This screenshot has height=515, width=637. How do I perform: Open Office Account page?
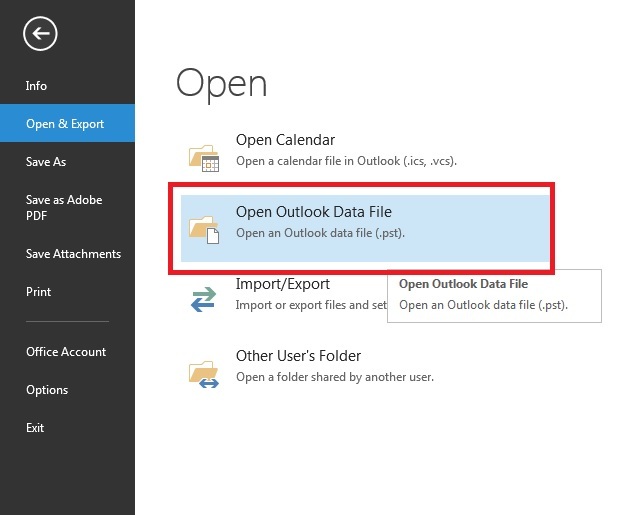point(67,352)
